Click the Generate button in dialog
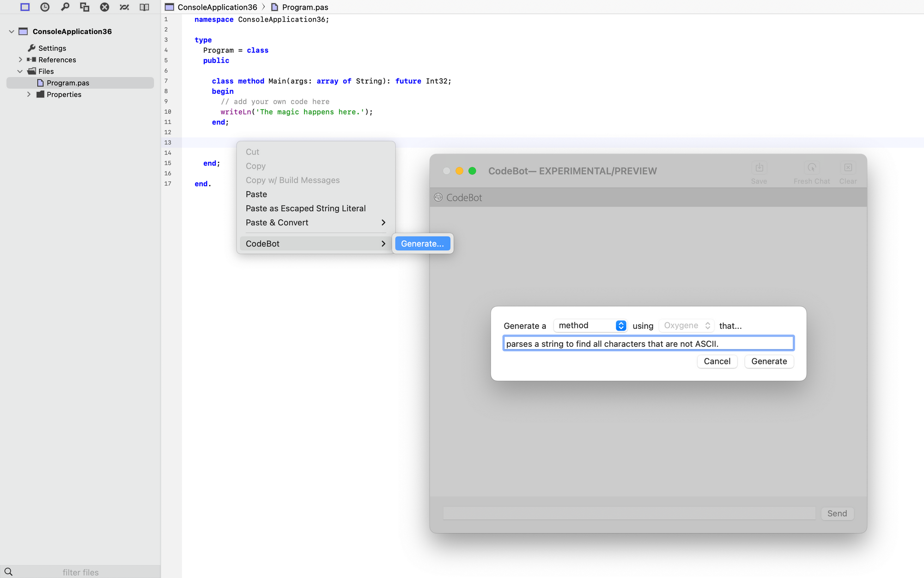The width and height of the screenshot is (924, 578). tap(769, 361)
